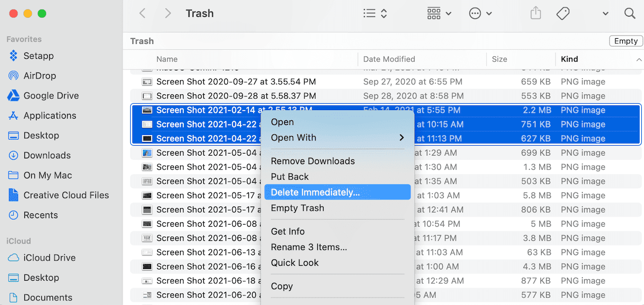Select Screen Shot 2020-09-27 file row
The image size is (644, 305).
[x=236, y=82]
